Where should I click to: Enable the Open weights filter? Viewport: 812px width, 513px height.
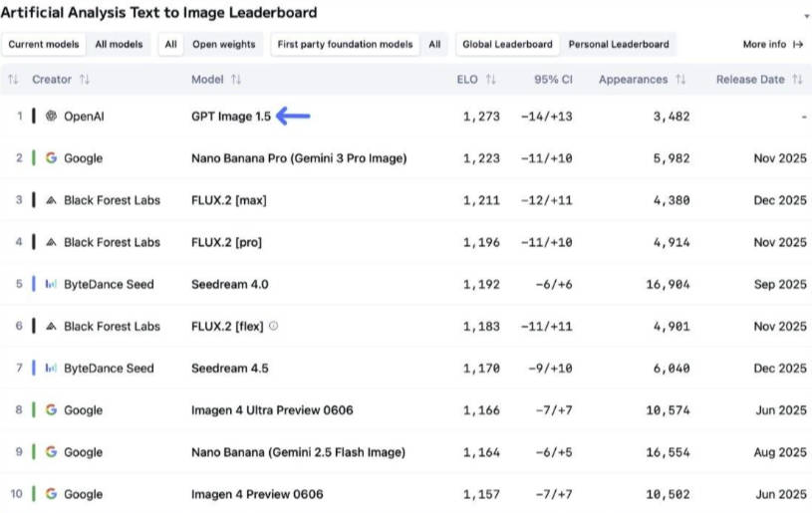coord(224,45)
